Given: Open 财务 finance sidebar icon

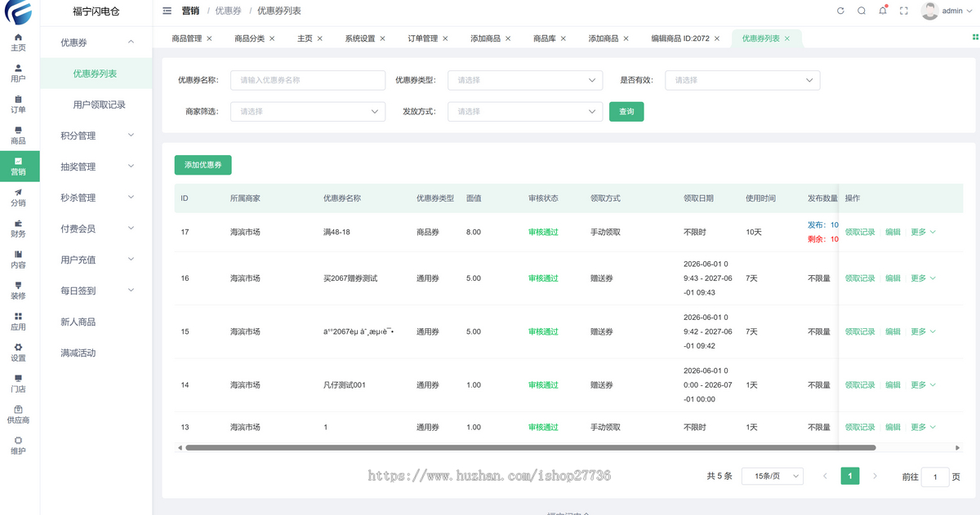Looking at the screenshot, I should [x=18, y=229].
